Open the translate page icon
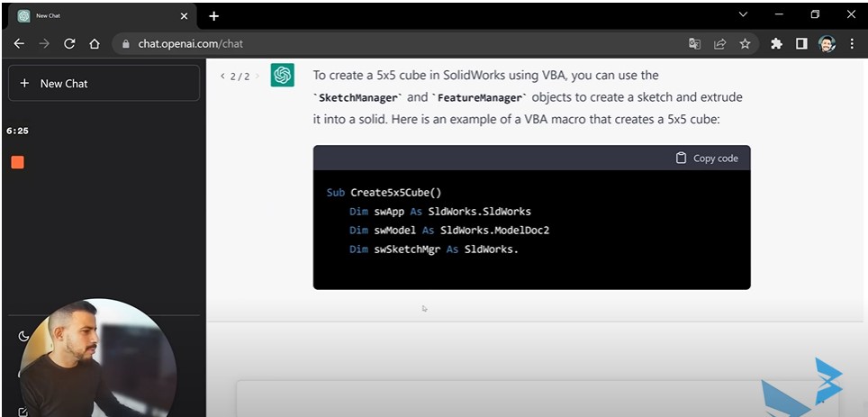The image size is (868, 417). pyautogui.click(x=694, y=44)
